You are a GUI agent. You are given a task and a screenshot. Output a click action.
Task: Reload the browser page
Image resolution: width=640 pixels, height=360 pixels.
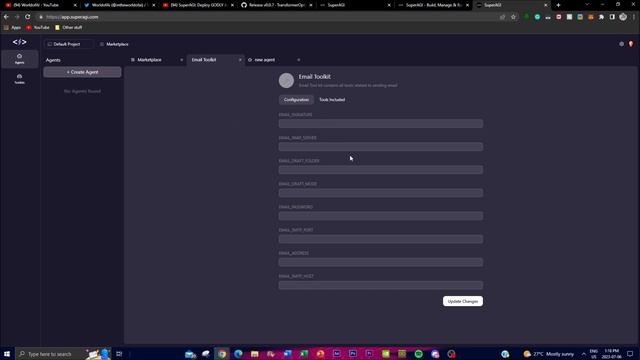coord(28,17)
